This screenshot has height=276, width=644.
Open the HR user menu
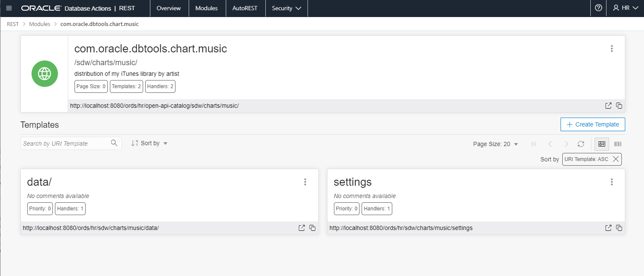[x=625, y=8]
